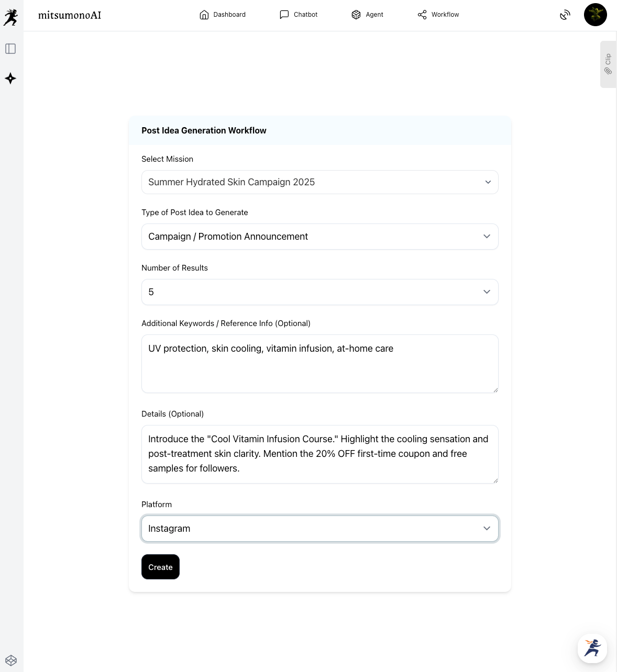The width and height of the screenshot is (617, 672).
Task: Open the Chatbot section
Action: [x=299, y=15]
